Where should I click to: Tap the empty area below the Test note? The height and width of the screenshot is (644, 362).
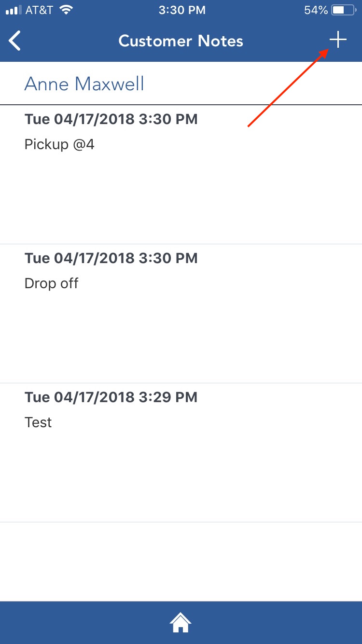(181, 561)
